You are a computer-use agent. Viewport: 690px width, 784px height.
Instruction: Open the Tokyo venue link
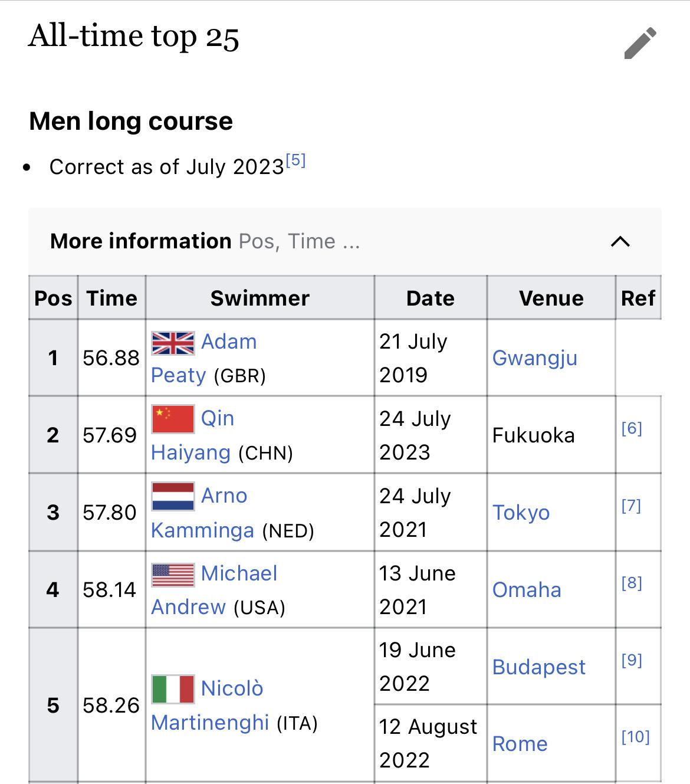521,513
